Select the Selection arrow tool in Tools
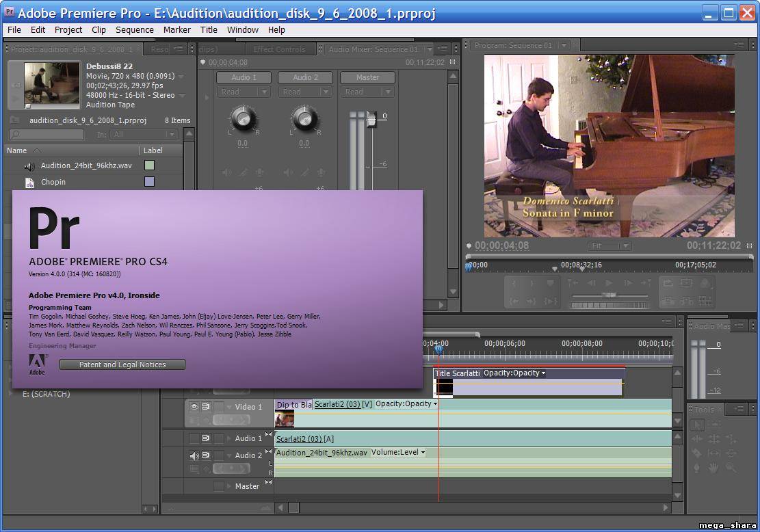The width and height of the screenshot is (760, 532). tap(696, 425)
